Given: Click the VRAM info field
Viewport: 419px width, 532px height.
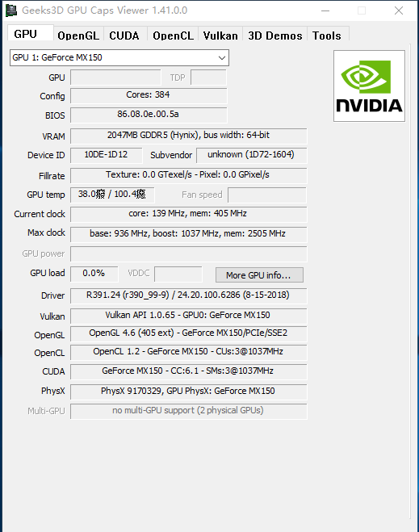Looking at the screenshot, I should [x=189, y=136].
